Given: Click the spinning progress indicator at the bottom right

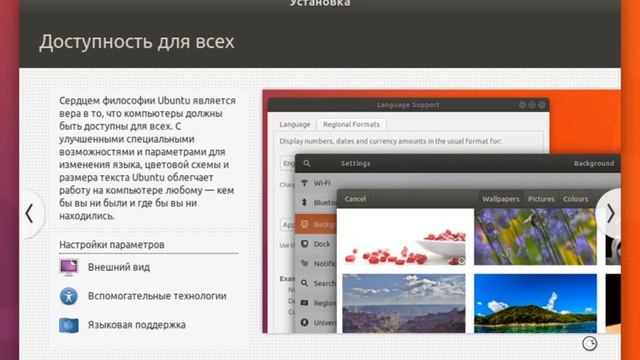Looking at the screenshot, I should 589,344.
